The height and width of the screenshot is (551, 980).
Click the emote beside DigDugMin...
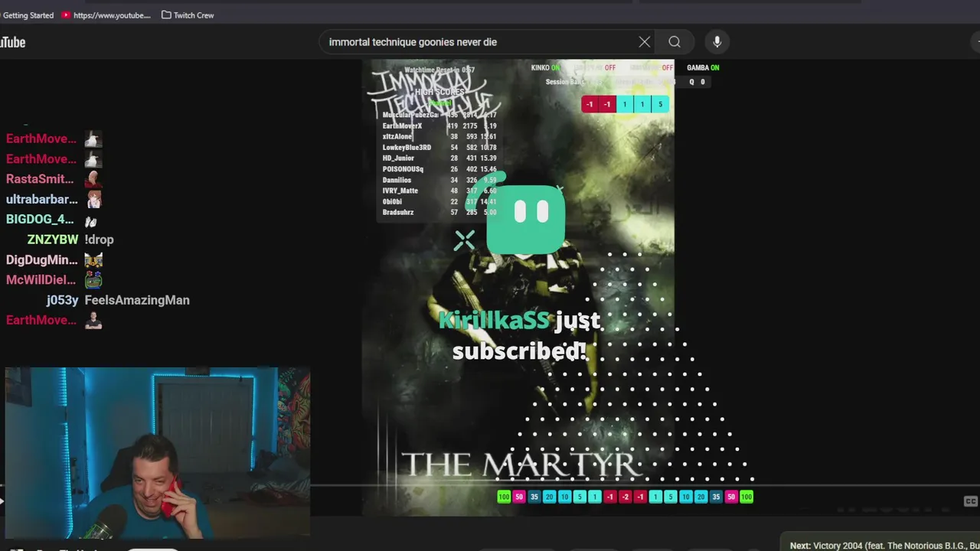[x=93, y=260]
